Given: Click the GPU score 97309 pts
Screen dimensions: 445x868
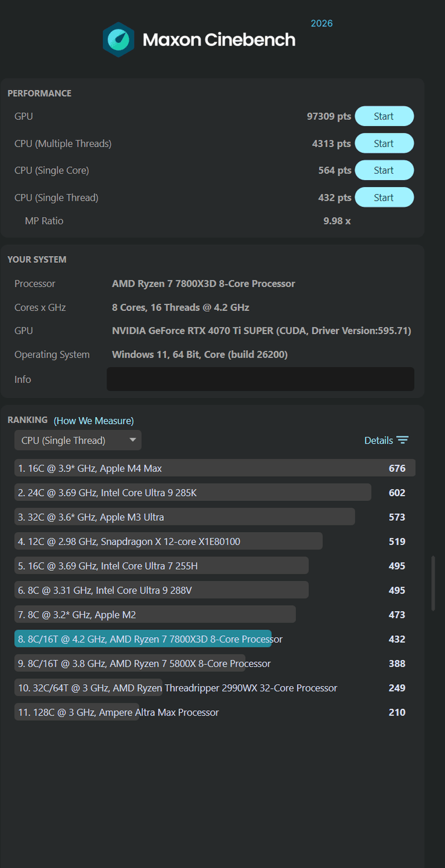Looking at the screenshot, I should pos(329,116).
